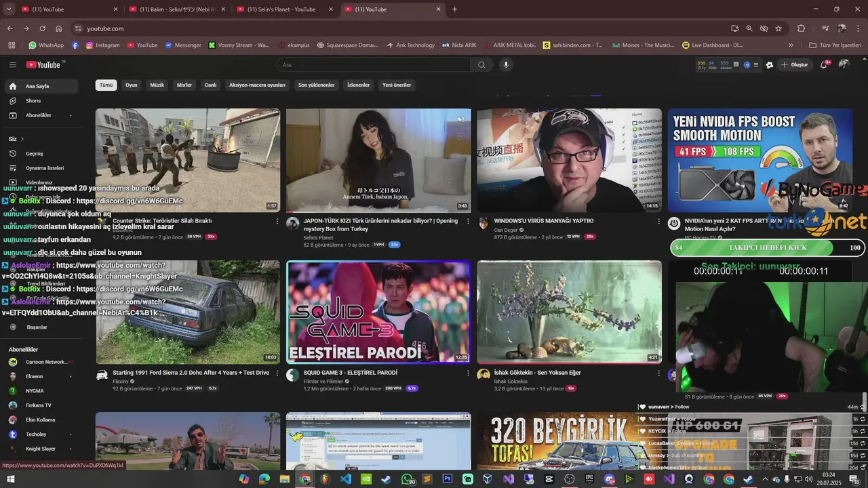The image size is (868, 488).
Task: Click the install/cast screen icon in address bar
Action: [x=734, y=28]
